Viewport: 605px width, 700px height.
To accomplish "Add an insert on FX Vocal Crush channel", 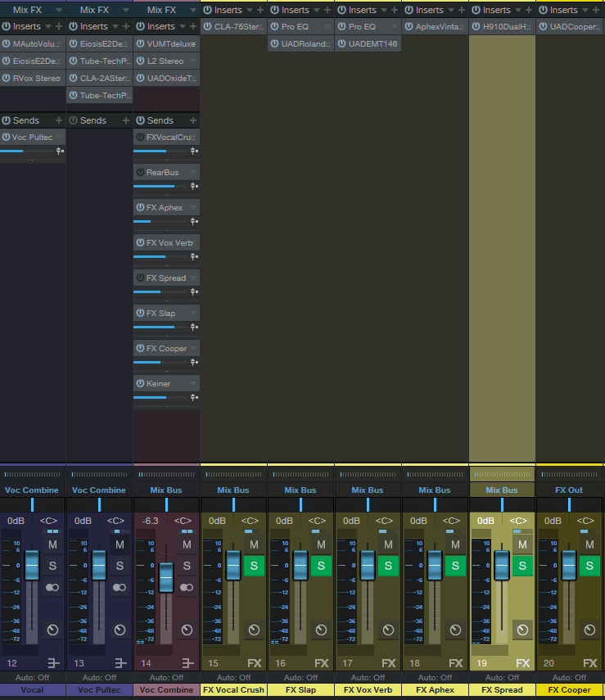I will pos(260,10).
